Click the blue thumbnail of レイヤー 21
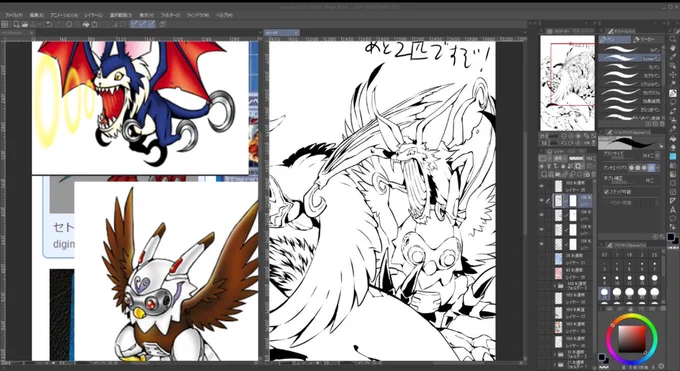The height and width of the screenshot is (371, 680). click(559, 259)
